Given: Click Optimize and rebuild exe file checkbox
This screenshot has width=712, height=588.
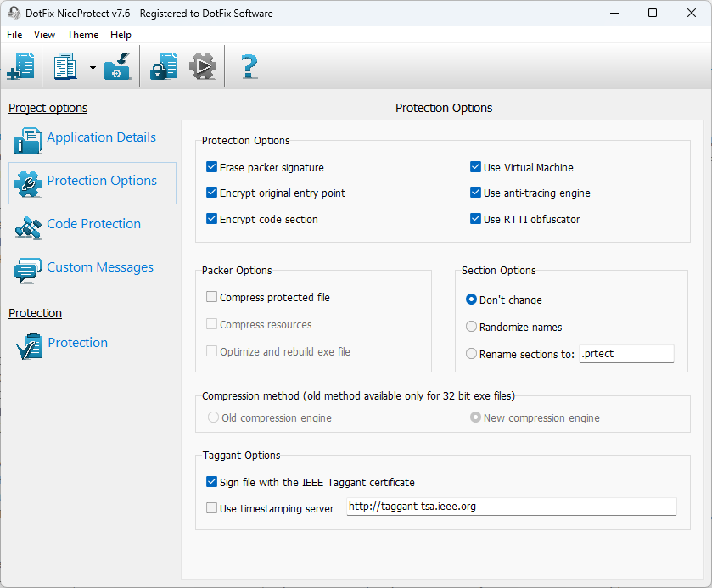Looking at the screenshot, I should click(211, 351).
